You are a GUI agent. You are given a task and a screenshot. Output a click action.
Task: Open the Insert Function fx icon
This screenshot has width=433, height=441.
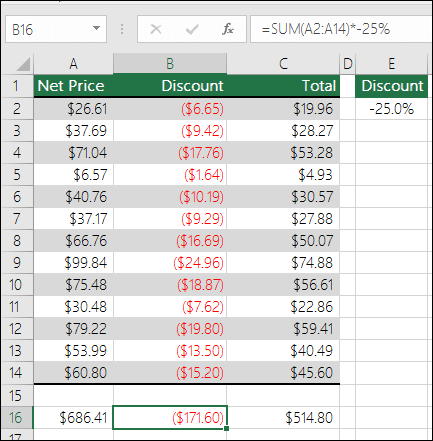pos(228,29)
